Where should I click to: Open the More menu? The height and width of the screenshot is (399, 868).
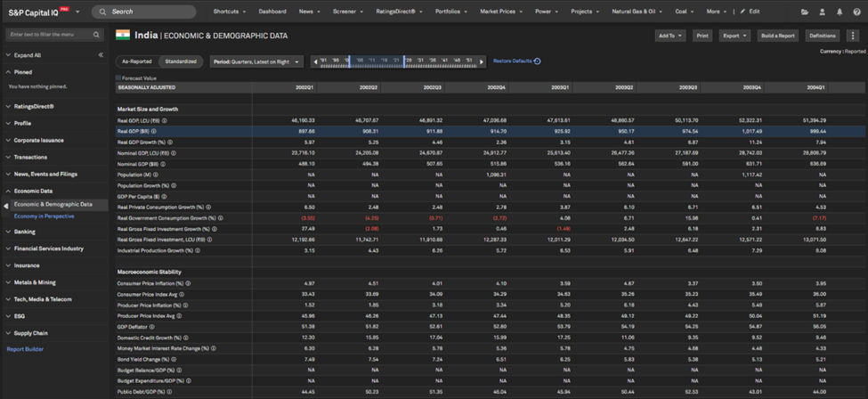click(x=717, y=11)
